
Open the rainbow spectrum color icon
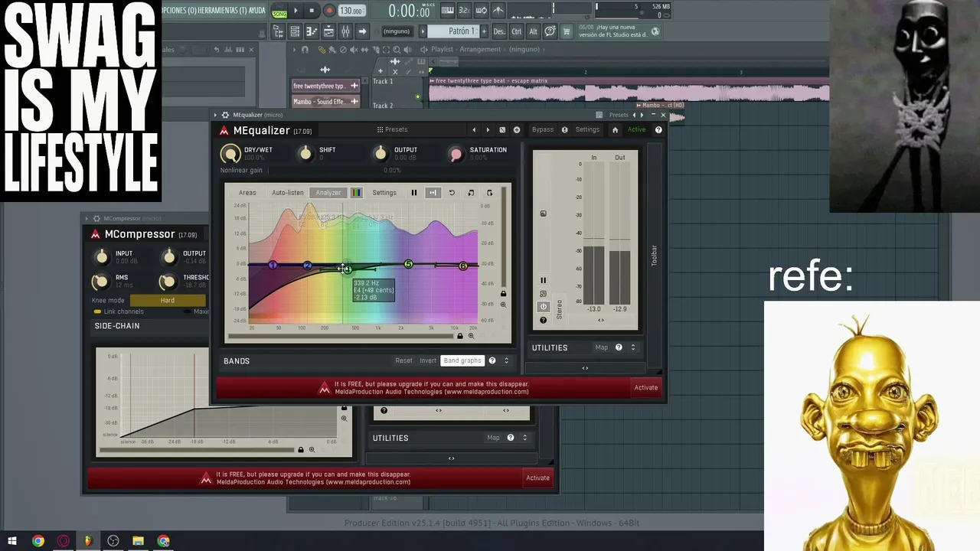[x=357, y=193]
